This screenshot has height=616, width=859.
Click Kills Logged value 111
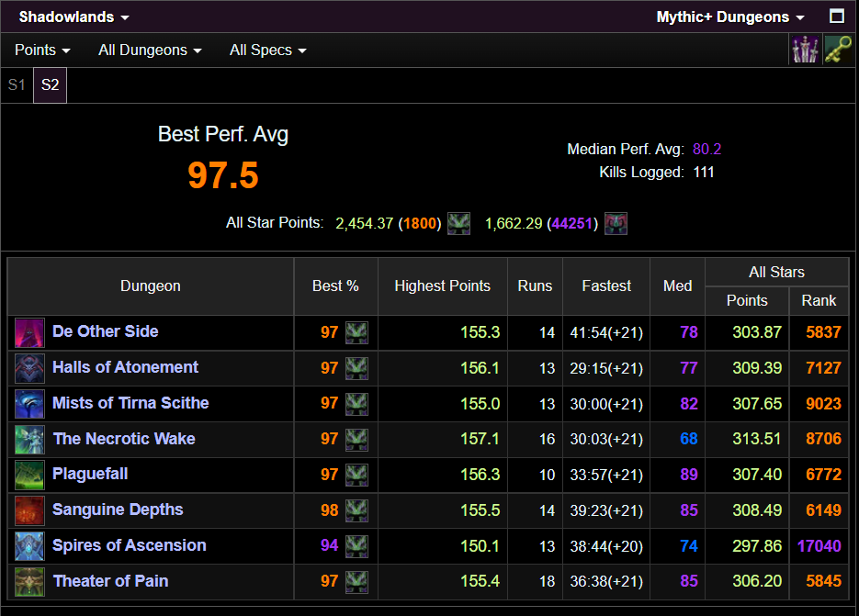[704, 173]
